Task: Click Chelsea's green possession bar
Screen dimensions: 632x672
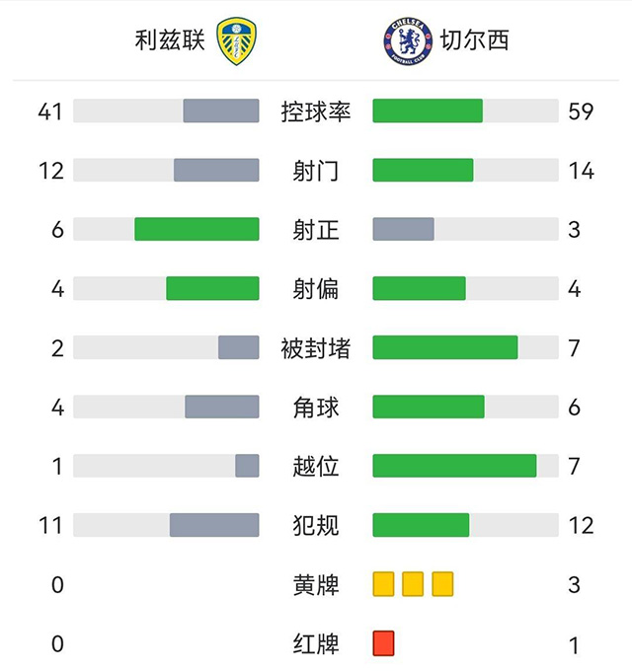Action: 427,112
